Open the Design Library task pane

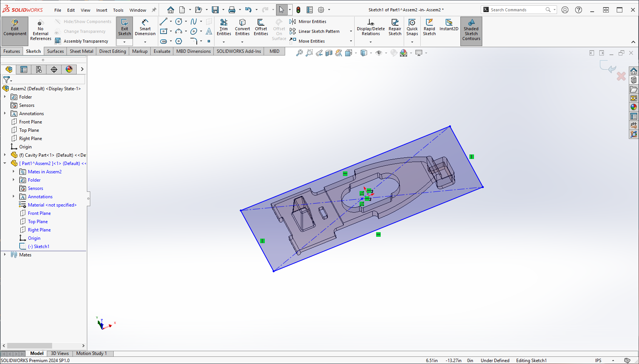634,80
